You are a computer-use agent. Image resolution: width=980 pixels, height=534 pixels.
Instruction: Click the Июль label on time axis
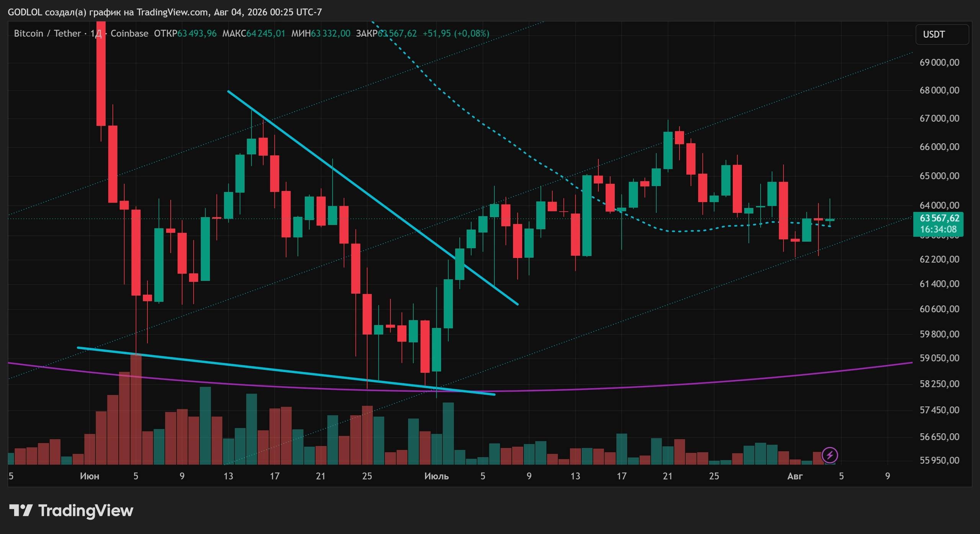tap(436, 476)
